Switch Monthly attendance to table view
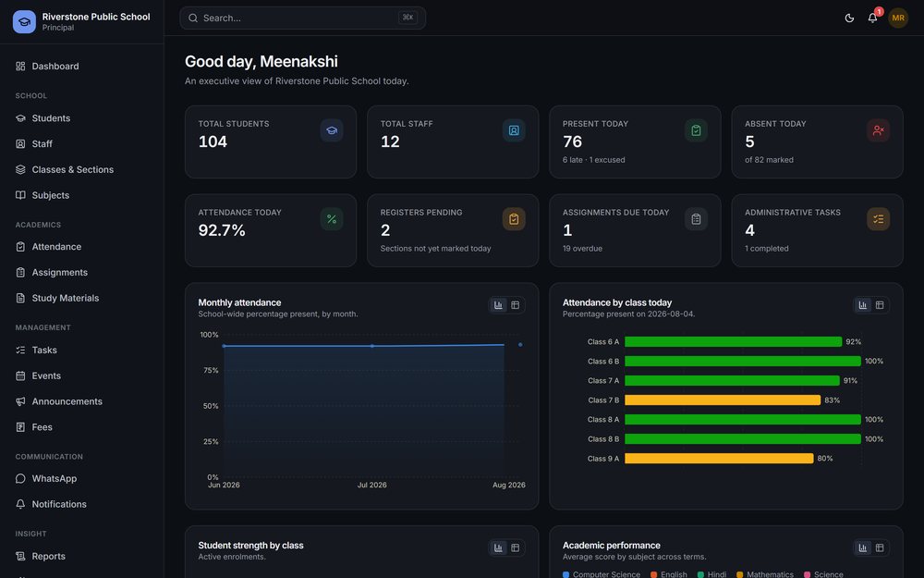This screenshot has width=924, height=578. tap(515, 305)
